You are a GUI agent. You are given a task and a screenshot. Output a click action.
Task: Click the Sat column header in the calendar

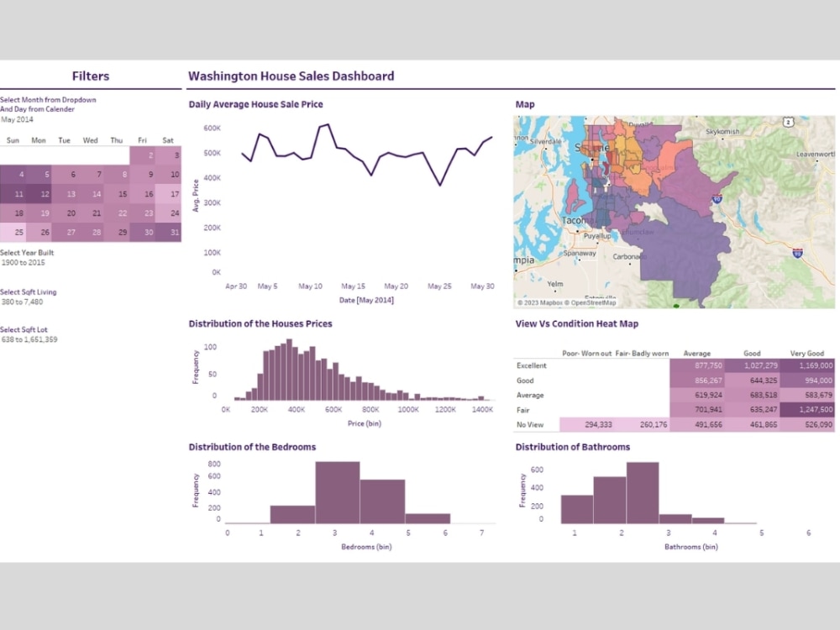pos(167,140)
